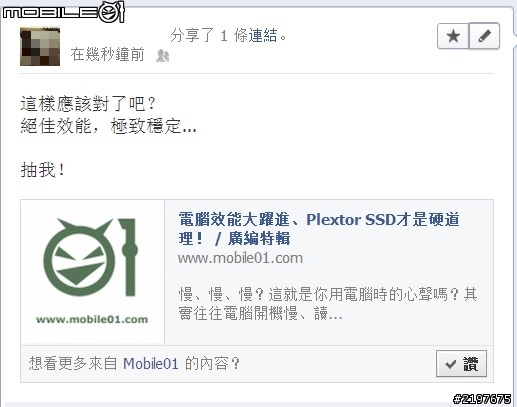
Task: Toggle the 讚 like button for Mobile01
Action: point(461,364)
